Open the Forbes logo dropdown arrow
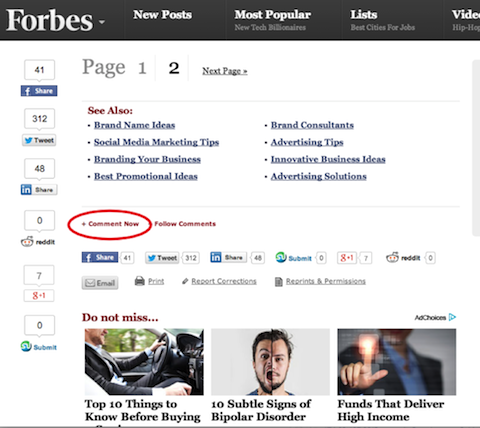The image size is (480, 428). 102,22
